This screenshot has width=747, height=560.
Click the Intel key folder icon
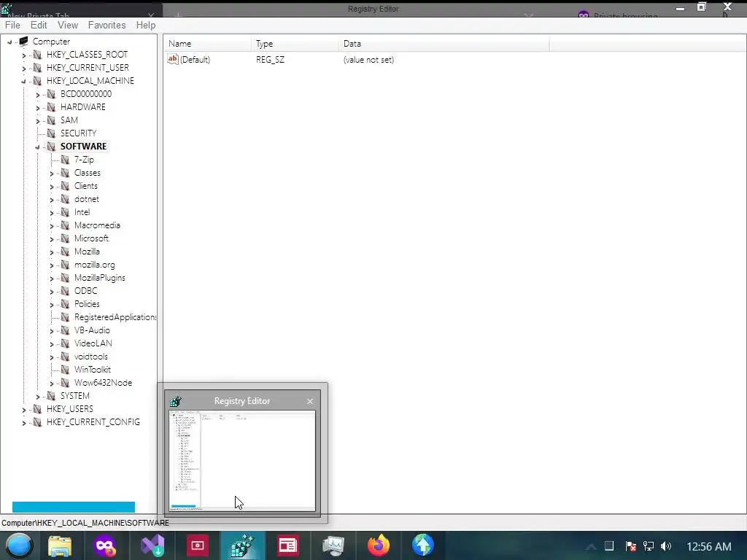[65, 212]
